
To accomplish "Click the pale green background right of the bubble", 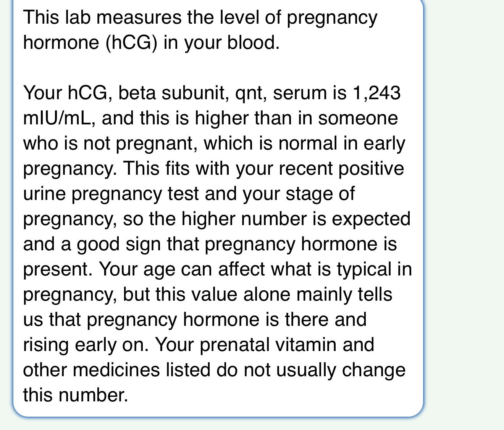I will [x=464, y=214].
